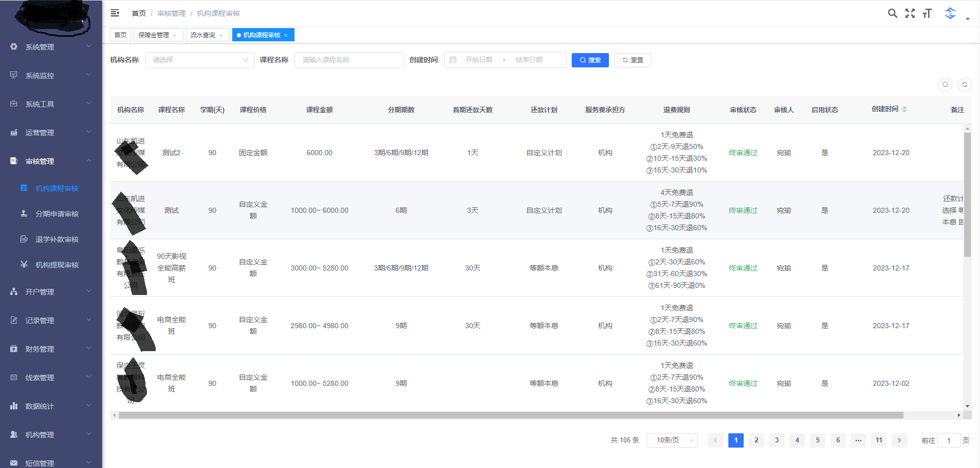Focus the 课程名称 input field

349,60
